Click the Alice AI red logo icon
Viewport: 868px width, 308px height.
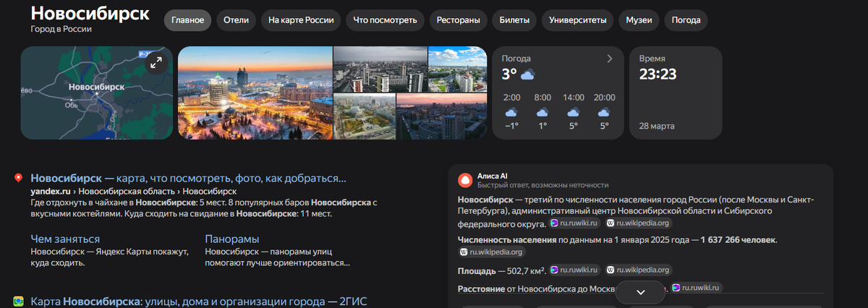pyautogui.click(x=465, y=179)
